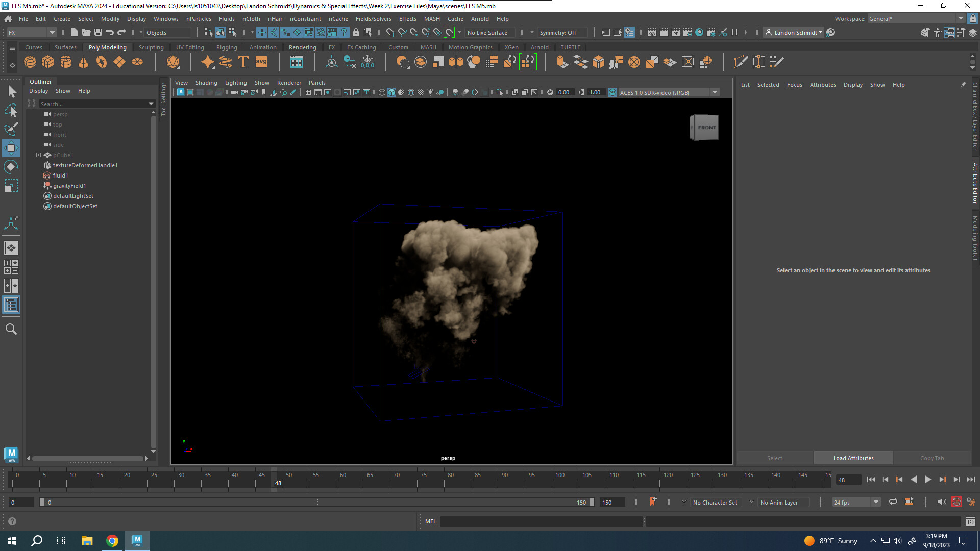Select fluid1 in the Outliner
The width and height of the screenshot is (980, 551).
(x=60, y=175)
